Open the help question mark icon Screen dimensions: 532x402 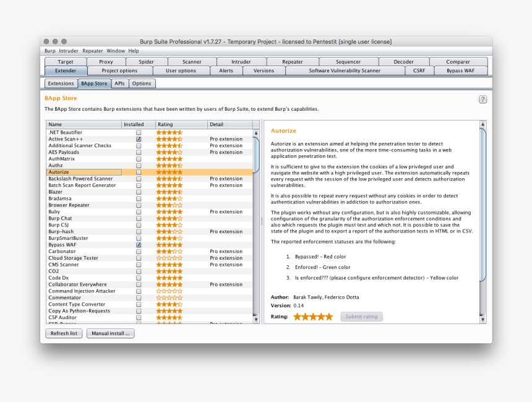(x=483, y=98)
